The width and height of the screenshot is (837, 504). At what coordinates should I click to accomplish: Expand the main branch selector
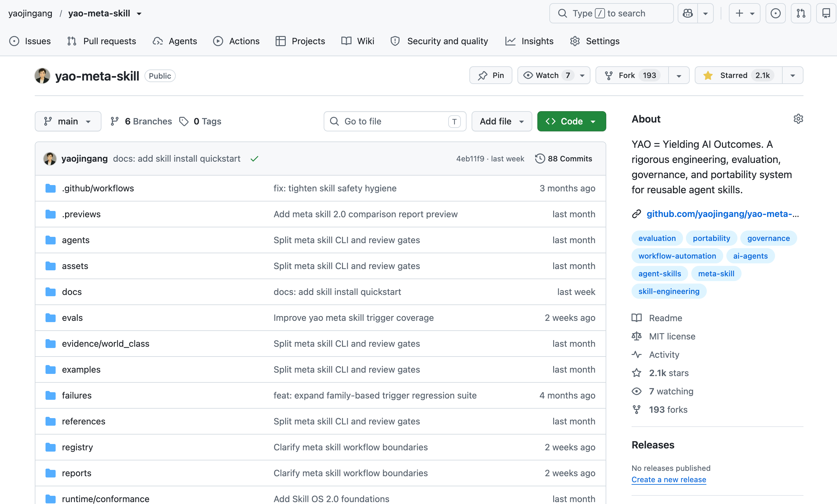tap(68, 121)
